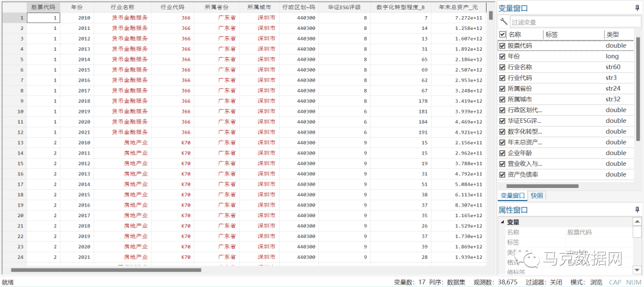Uncheck the 资产负债率 variable checkbox
Screen dimensions: 644x287
point(502,174)
